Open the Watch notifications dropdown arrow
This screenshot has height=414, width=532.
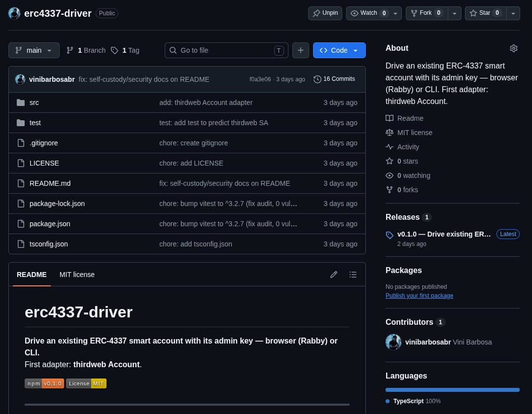click(395, 13)
